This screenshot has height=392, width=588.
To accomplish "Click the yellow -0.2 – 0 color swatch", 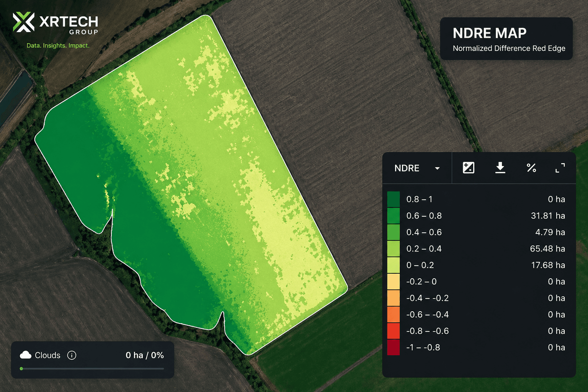I will [394, 281].
